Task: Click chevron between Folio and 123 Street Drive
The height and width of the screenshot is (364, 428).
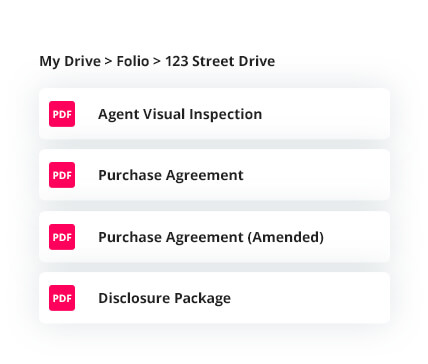Action: click(x=157, y=61)
